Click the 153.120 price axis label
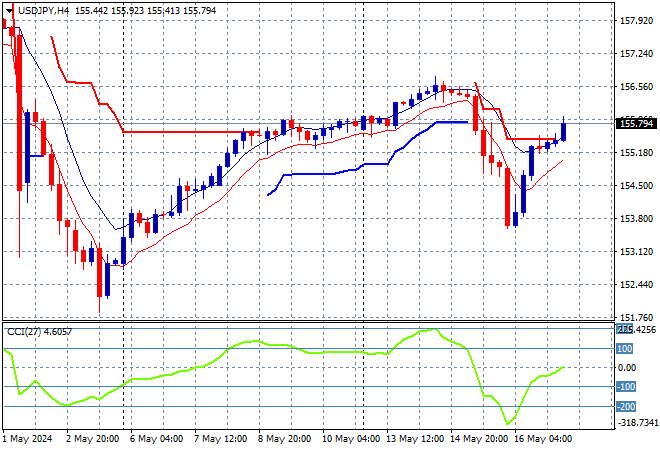660x450 pixels. click(x=636, y=251)
